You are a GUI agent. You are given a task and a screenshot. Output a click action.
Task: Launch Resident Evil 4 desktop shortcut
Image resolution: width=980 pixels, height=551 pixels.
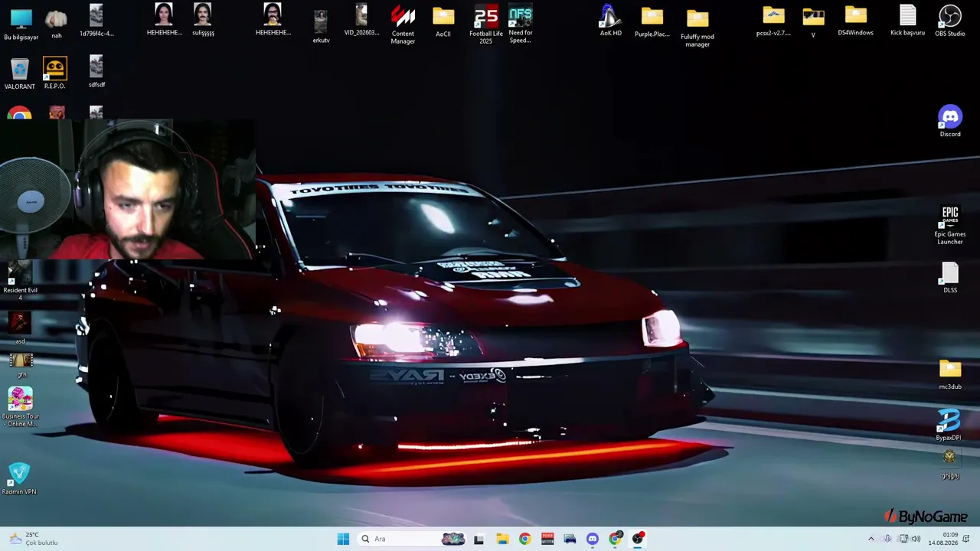(20, 280)
